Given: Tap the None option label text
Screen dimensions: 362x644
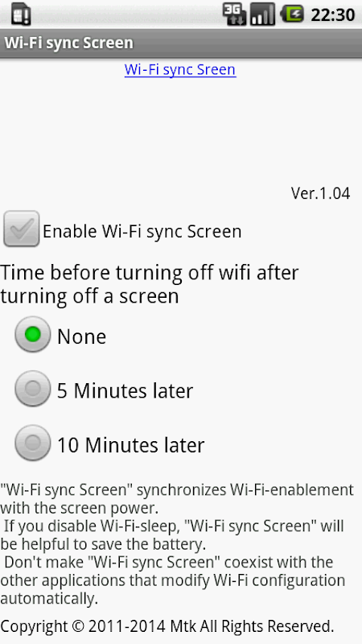Looking at the screenshot, I should tap(82, 336).
